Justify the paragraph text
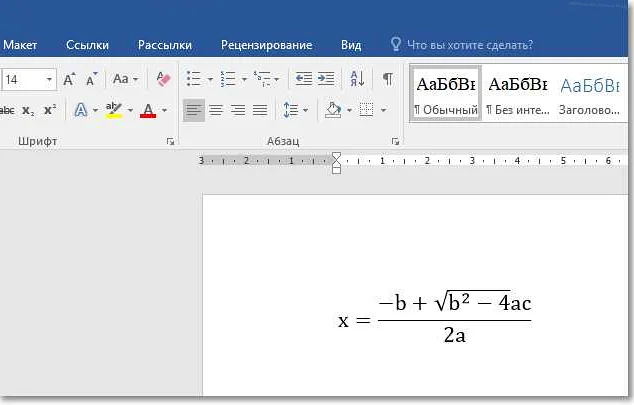Viewport: 634px width, 405px height. [260, 110]
